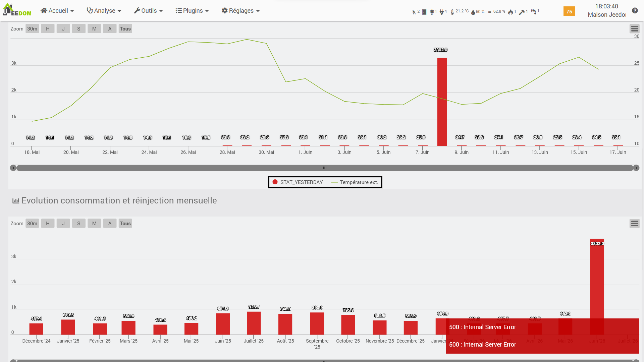The image size is (644, 362).
Task: Toggle Température ext. series in the legend
Action: click(x=355, y=182)
